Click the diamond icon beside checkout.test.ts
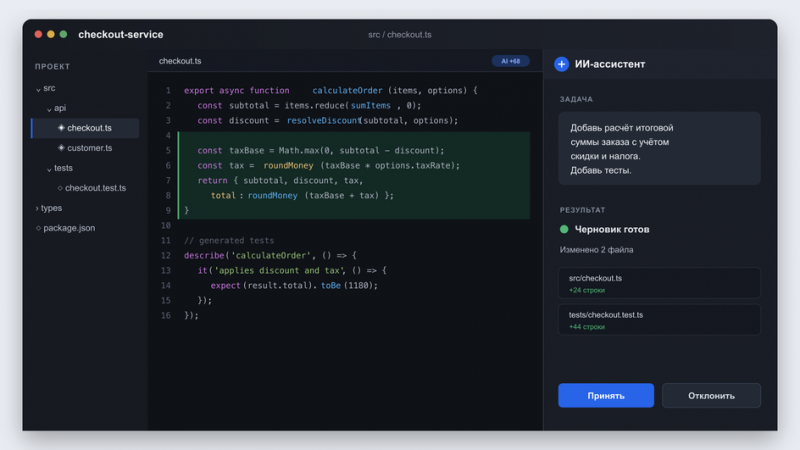The width and height of the screenshot is (800, 450). click(60, 188)
